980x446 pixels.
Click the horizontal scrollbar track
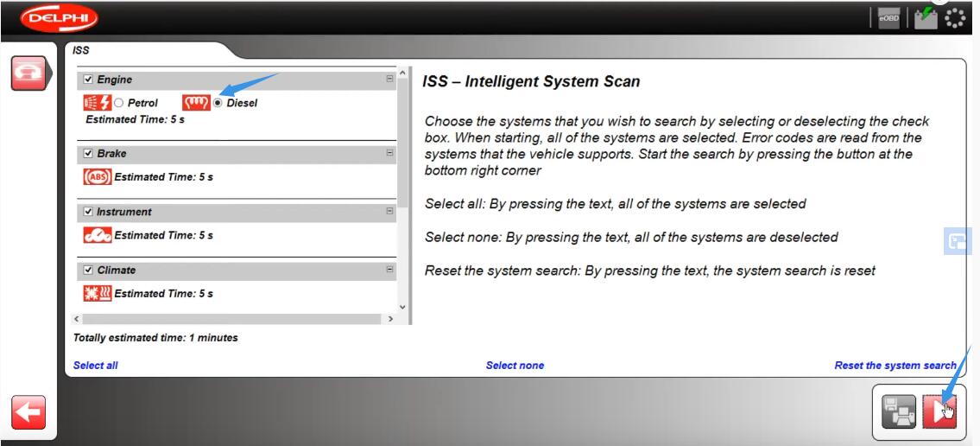coord(233,319)
